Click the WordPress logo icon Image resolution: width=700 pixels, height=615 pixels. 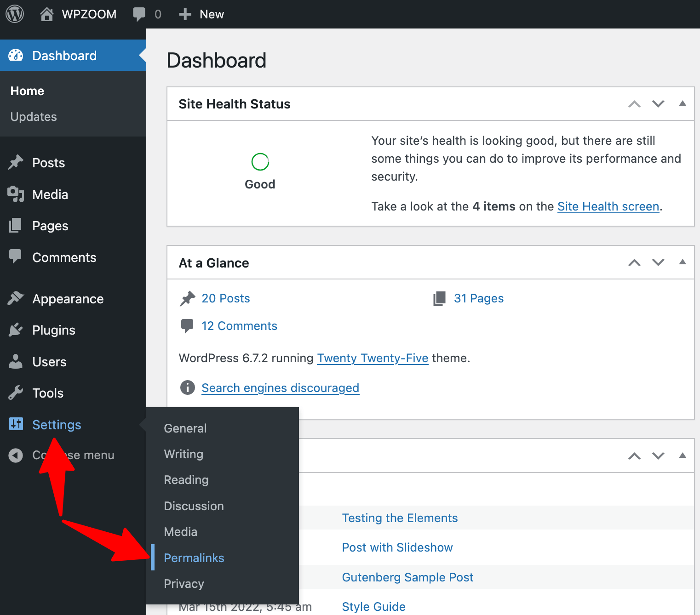click(15, 14)
